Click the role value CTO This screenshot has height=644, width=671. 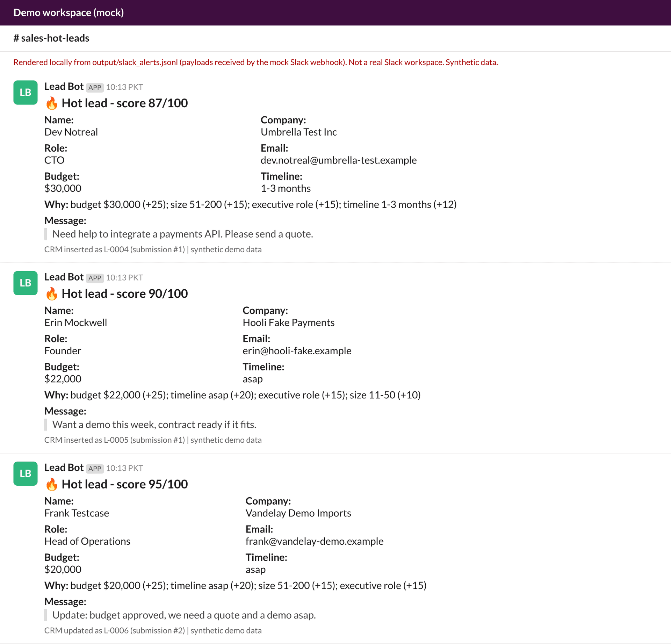click(x=54, y=160)
